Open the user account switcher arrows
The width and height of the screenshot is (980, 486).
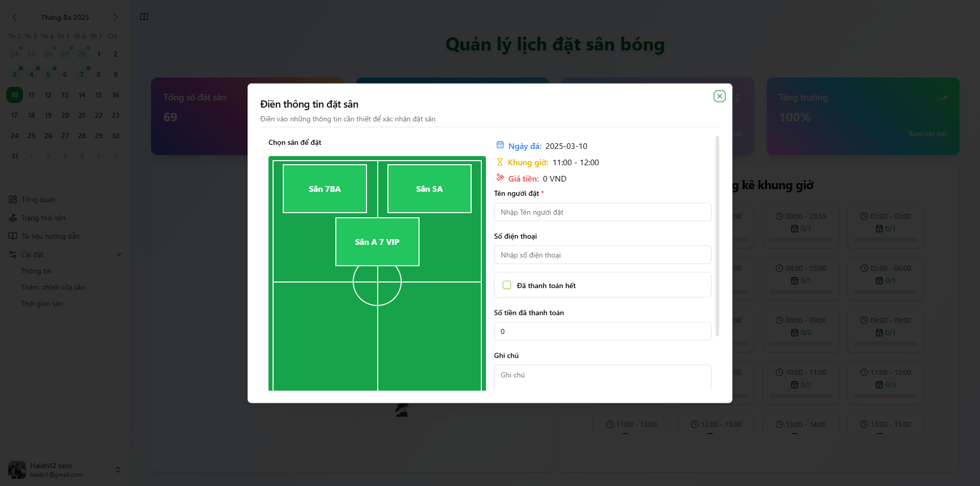(118, 470)
